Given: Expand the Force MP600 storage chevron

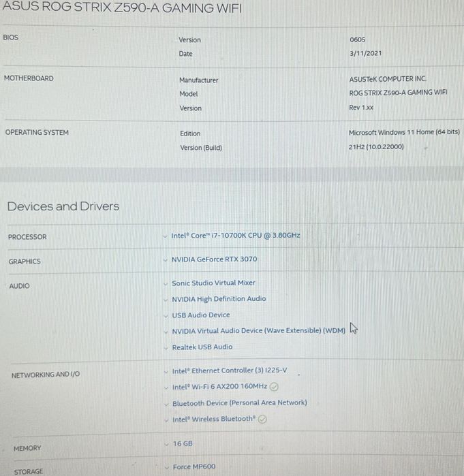Looking at the screenshot, I should click(166, 467).
